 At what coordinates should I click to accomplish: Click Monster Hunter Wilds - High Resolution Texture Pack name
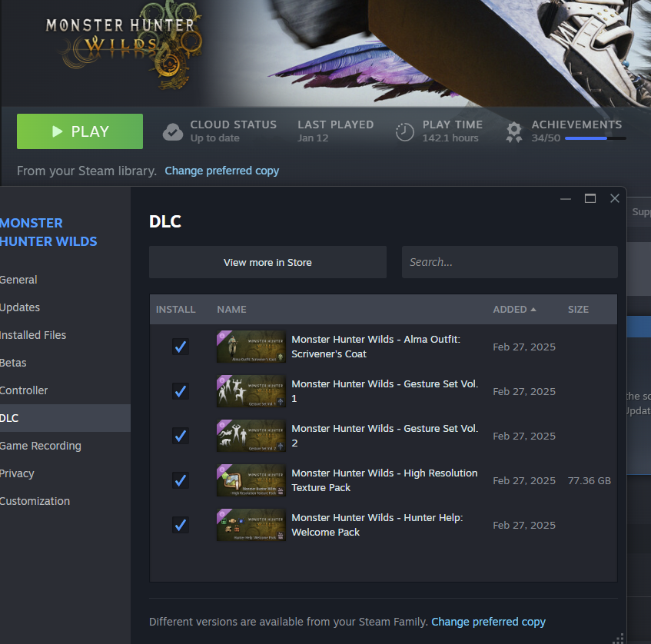click(x=384, y=480)
